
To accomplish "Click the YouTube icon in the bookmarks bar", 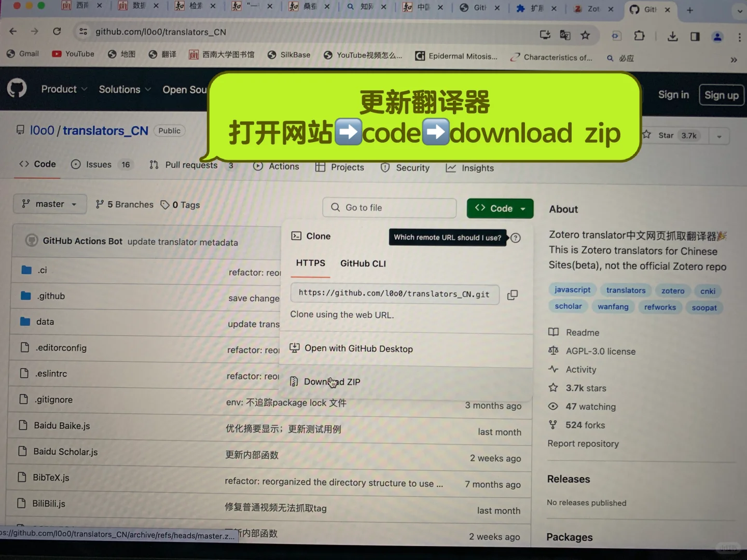I will (57, 54).
